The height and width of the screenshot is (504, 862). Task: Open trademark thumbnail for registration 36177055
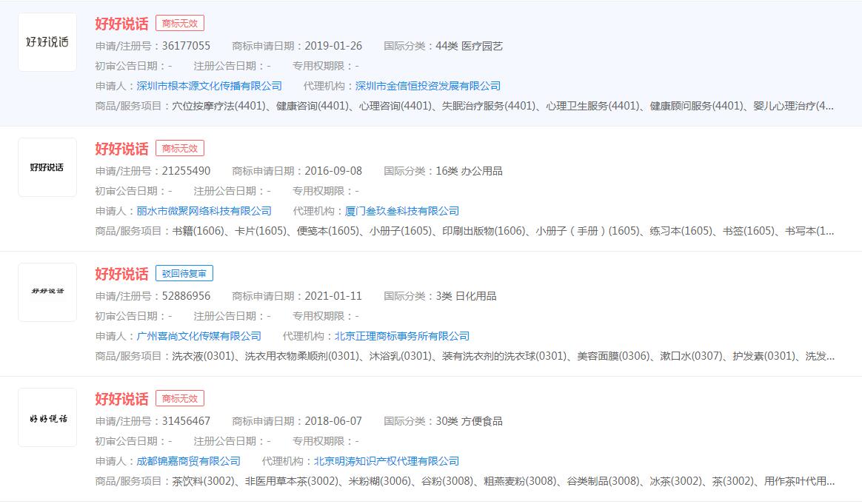coord(47,42)
